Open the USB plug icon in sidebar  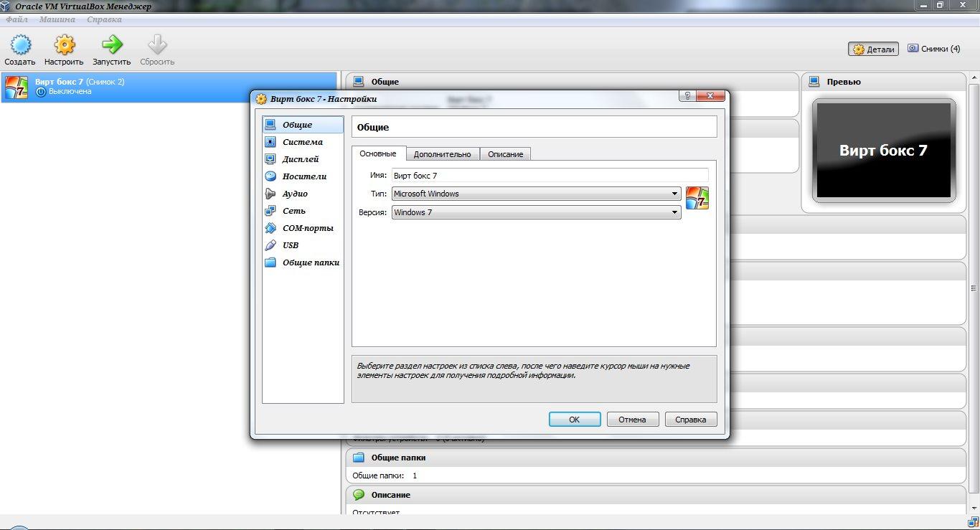point(270,245)
